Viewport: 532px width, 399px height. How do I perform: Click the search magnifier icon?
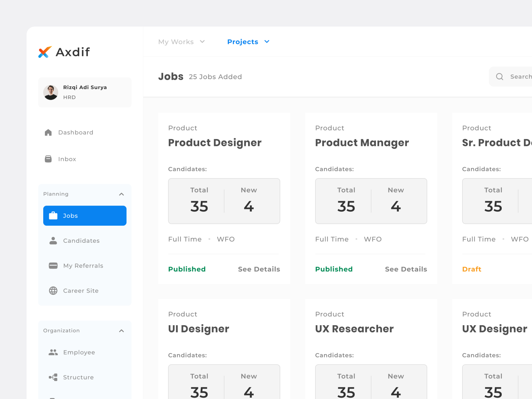coord(499,76)
